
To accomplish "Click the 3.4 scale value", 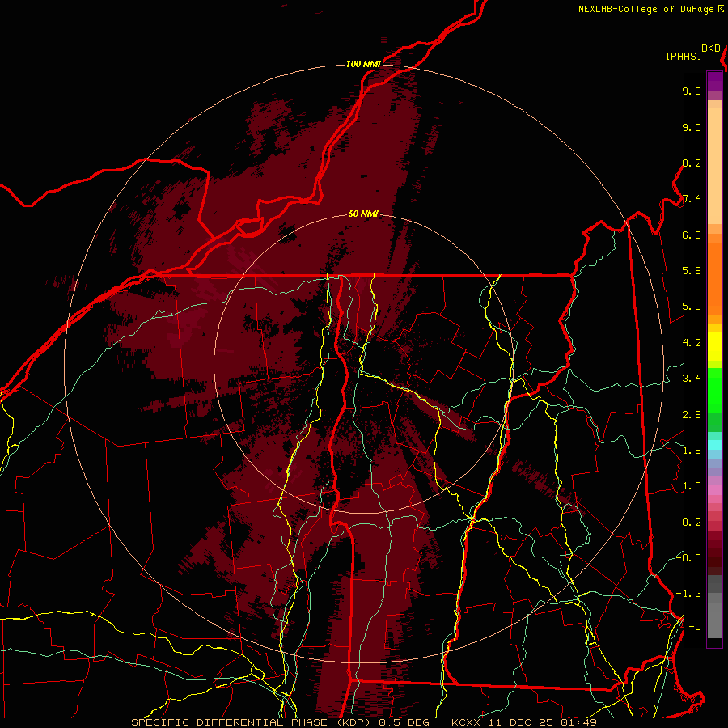I will point(692,379).
